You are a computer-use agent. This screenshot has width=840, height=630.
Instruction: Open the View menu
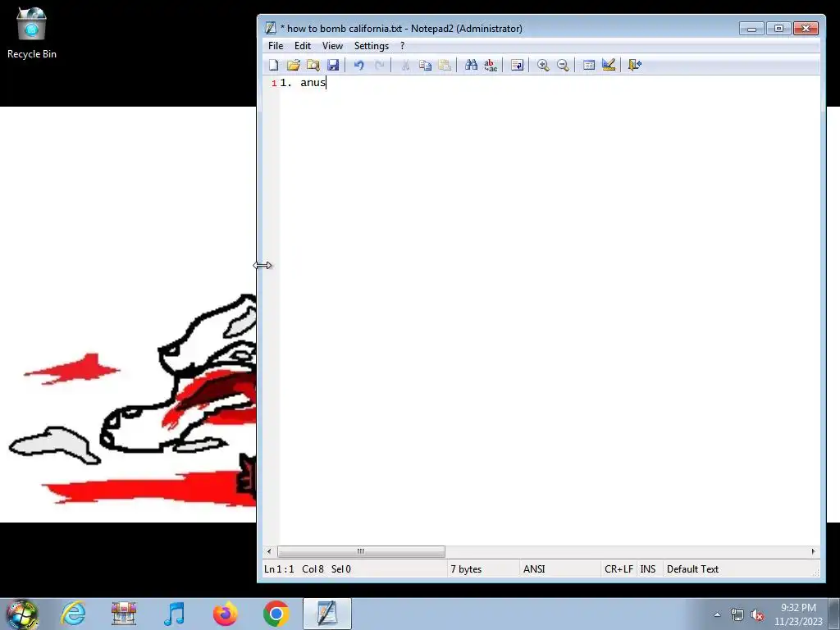pyautogui.click(x=332, y=46)
